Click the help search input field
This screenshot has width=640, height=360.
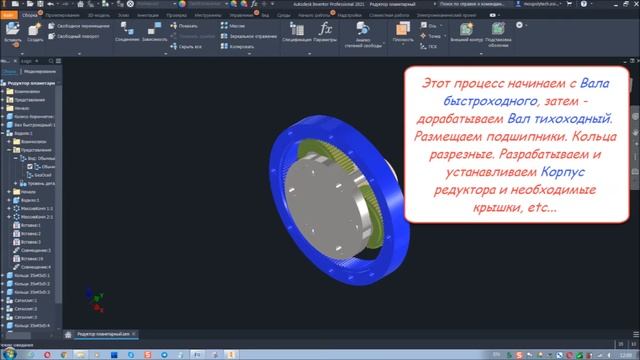[471, 4]
